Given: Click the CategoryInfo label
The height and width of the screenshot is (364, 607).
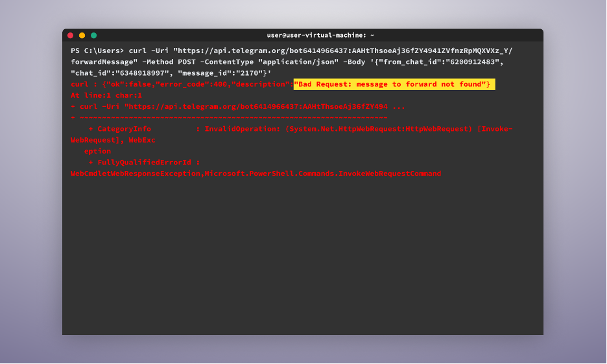Looking at the screenshot, I should click(x=124, y=129).
